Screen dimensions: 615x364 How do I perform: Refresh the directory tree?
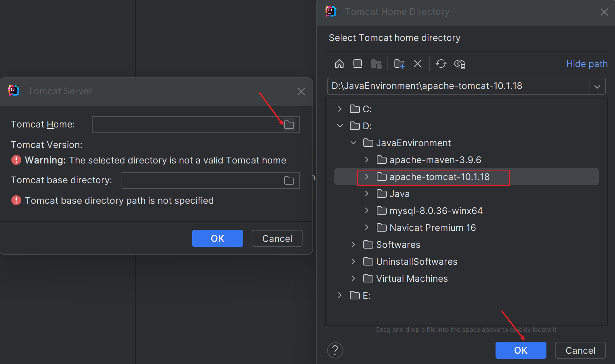[x=441, y=64]
